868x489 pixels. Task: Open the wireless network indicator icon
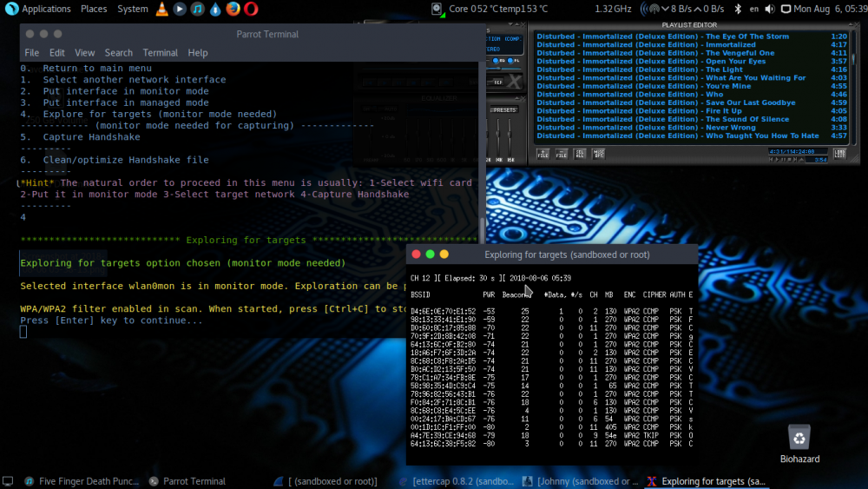point(651,9)
